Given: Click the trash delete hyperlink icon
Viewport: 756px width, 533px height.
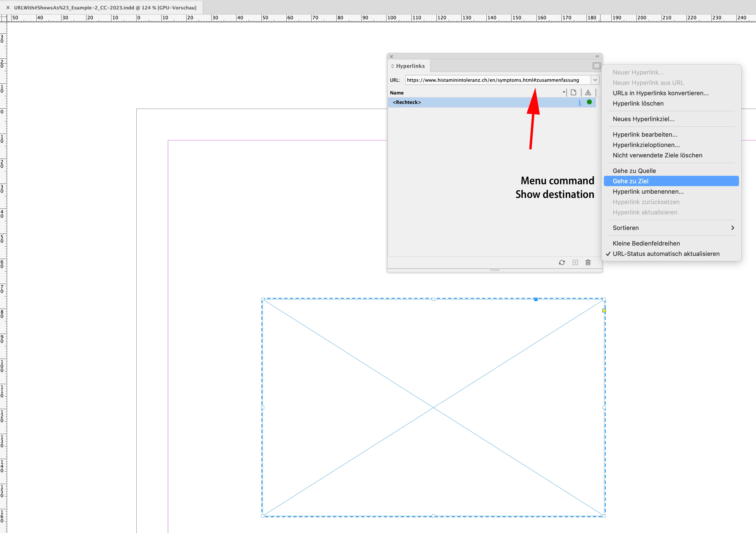Looking at the screenshot, I should [588, 262].
